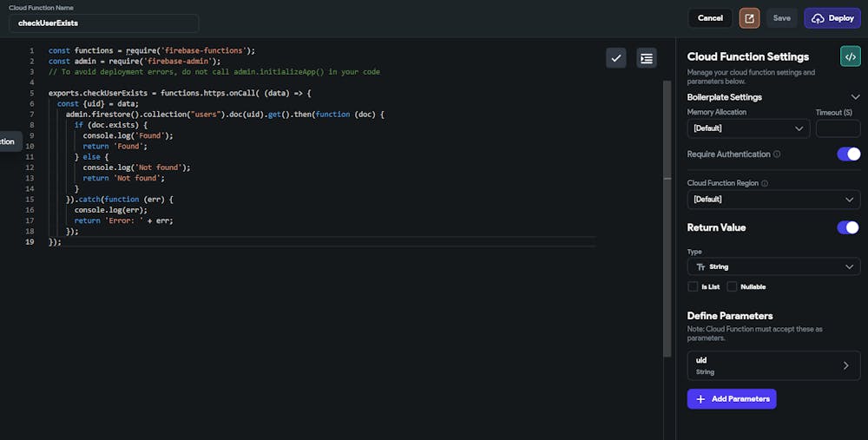Disable the Return Value switch

point(848,227)
